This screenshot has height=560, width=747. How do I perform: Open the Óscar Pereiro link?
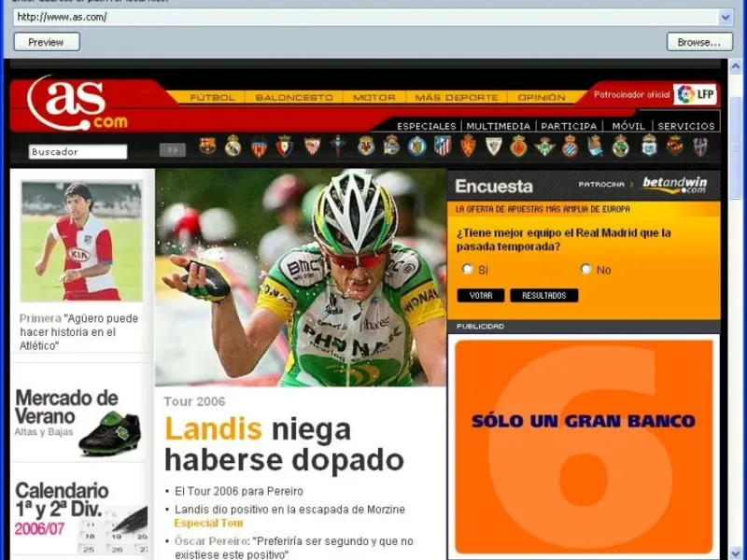(x=211, y=541)
